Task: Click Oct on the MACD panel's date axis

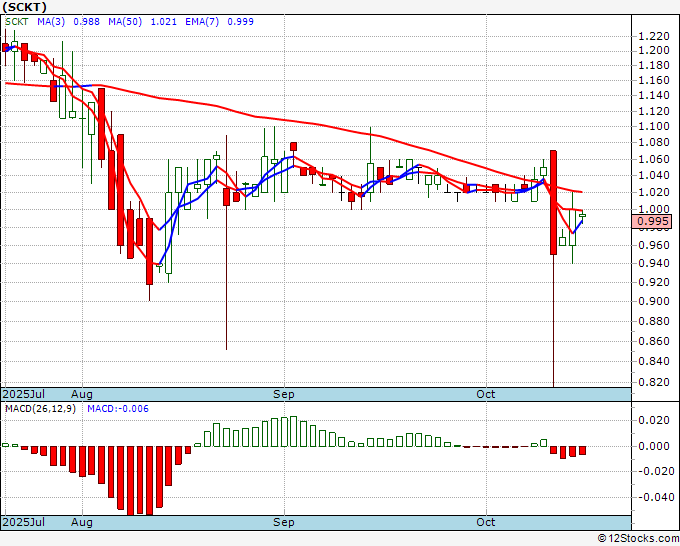Action: [485, 522]
